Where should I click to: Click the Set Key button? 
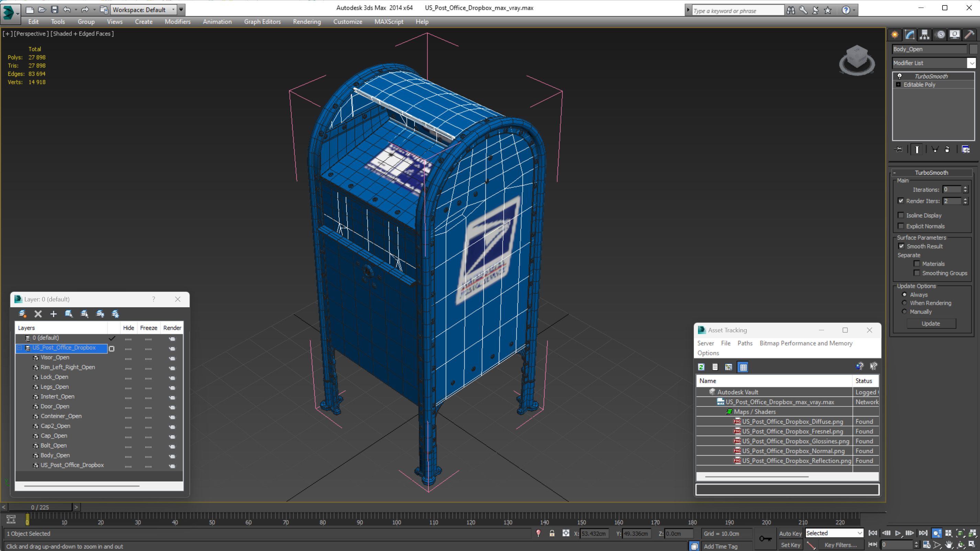[x=790, y=544]
